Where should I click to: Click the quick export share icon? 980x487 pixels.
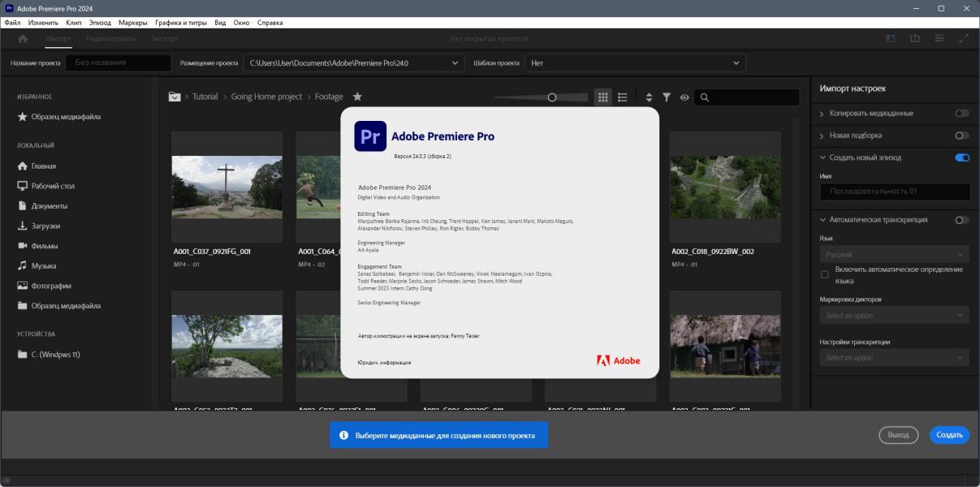pos(914,39)
